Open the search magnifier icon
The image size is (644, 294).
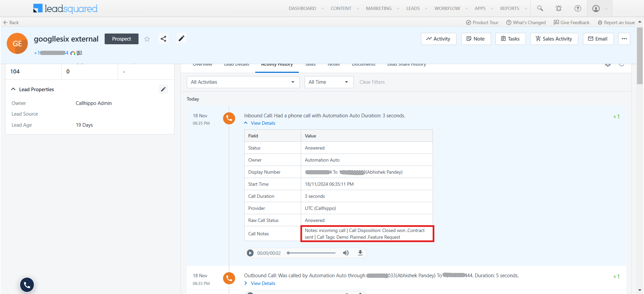[x=540, y=8]
